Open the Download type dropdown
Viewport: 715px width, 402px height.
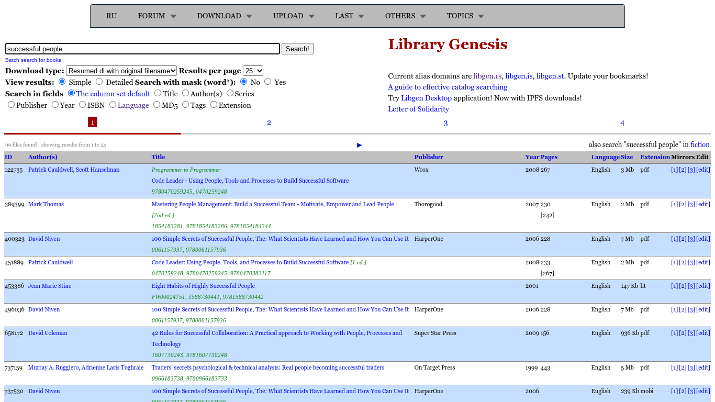click(121, 71)
